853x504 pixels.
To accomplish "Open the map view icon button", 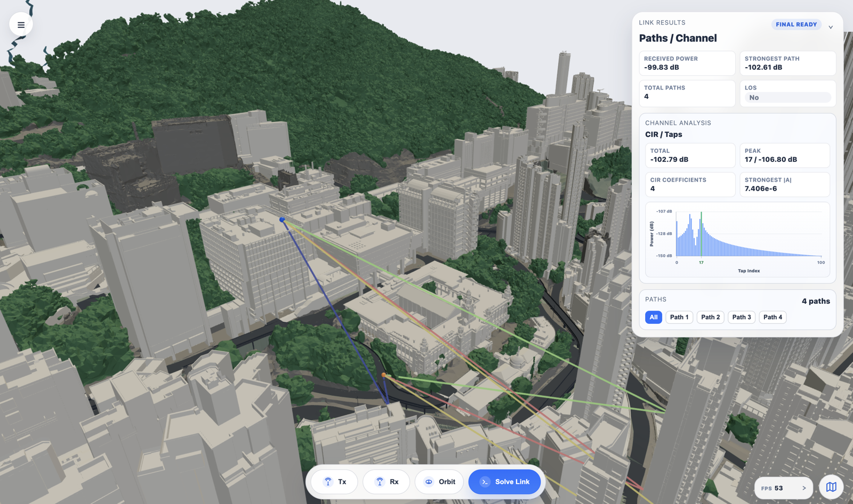I will click(831, 487).
